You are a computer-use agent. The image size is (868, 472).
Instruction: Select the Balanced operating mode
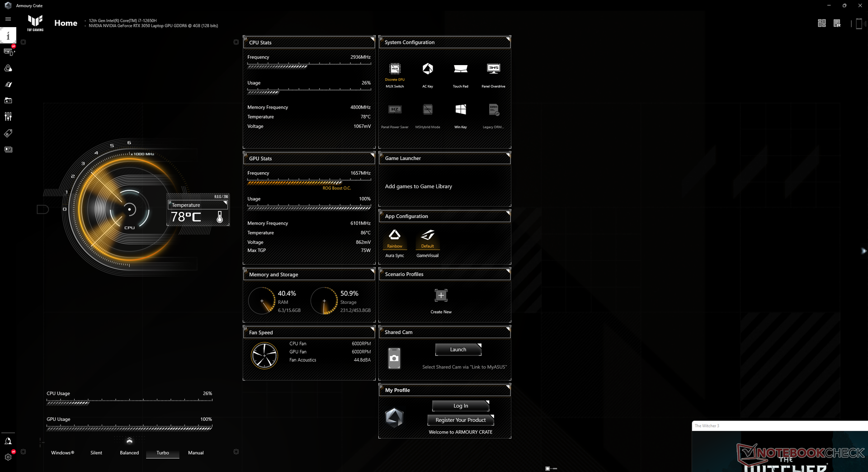click(129, 453)
